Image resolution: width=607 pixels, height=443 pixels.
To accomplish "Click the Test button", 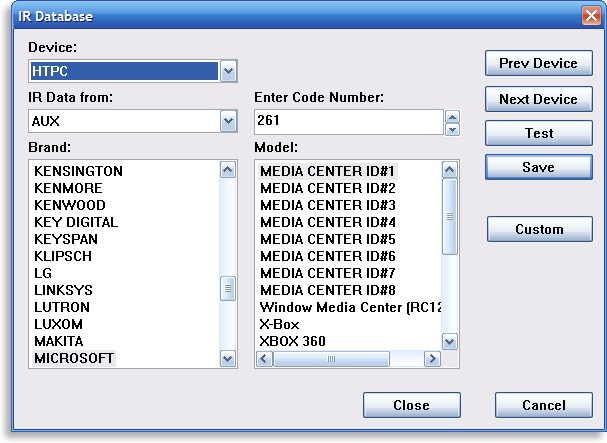I will (538, 133).
